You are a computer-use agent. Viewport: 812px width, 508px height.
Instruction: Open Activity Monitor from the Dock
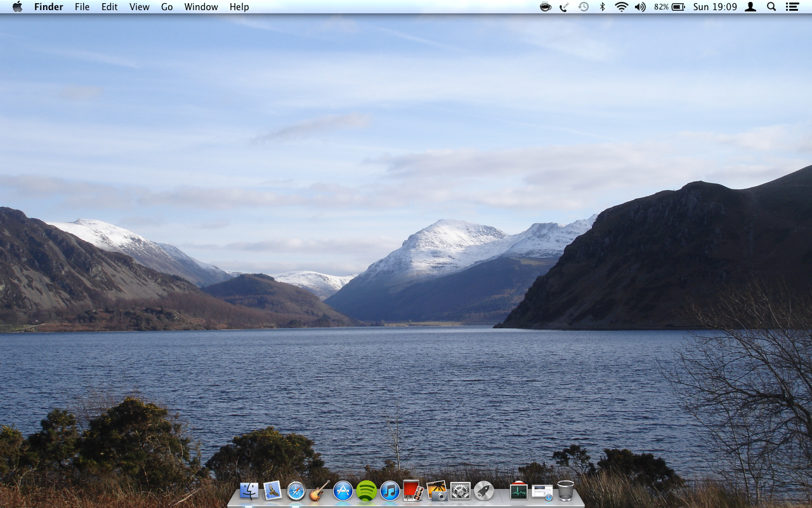coord(518,491)
